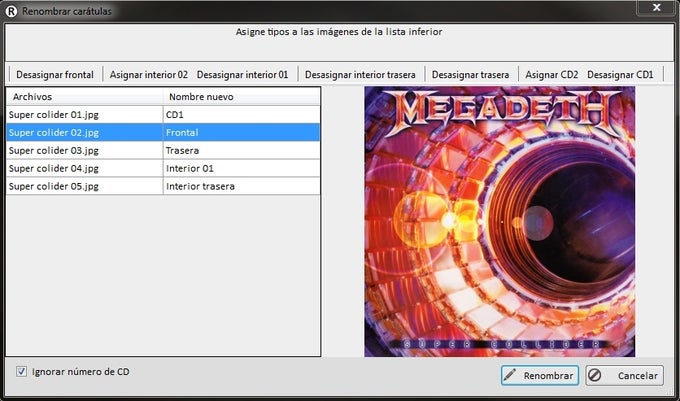The width and height of the screenshot is (680, 401).
Task: Toggle Ignorar número de CD checkbox
Action: (21, 372)
